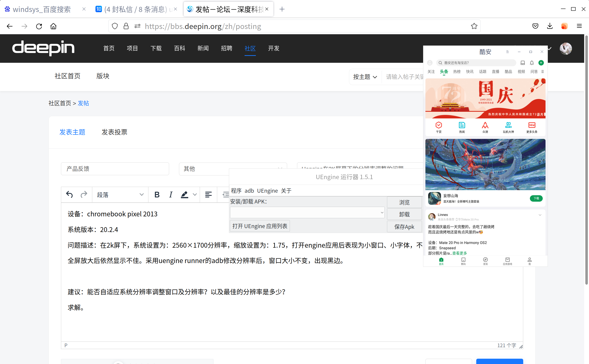The width and height of the screenshot is (589, 364).
Task: Open the 按主题 search filter dropdown
Action: coord(365,77)
